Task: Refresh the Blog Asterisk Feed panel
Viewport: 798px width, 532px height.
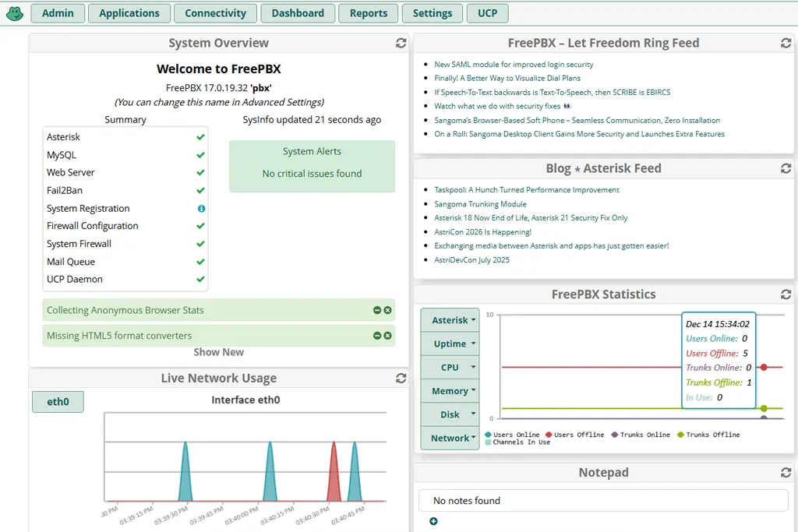Action: pyautogui.click(x=786, y=168)
